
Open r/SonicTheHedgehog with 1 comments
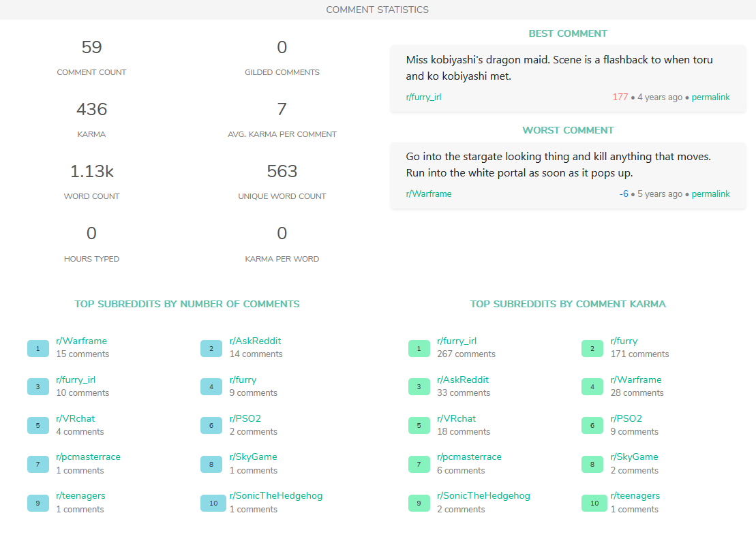pos(276,496)
